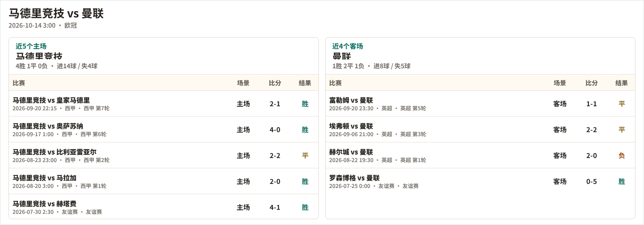Click 主场 in 马拉加 row
The width and height of the screenshot is (644, 225).
point(243,181)
